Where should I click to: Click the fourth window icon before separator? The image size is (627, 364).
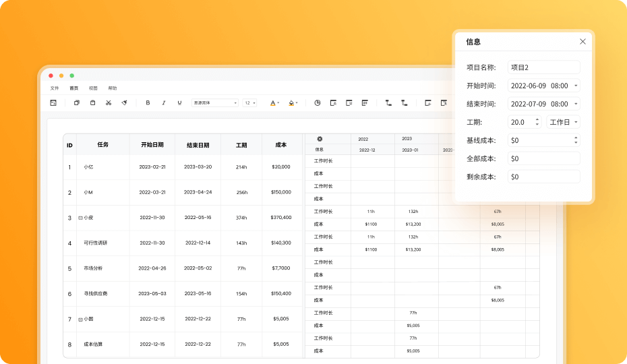(365, 103)
